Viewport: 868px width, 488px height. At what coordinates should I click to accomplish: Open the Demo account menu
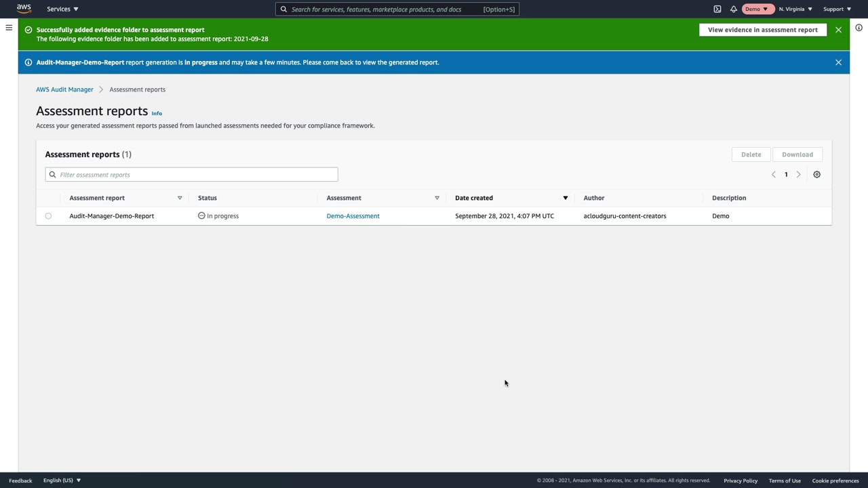tap(757, 9)
